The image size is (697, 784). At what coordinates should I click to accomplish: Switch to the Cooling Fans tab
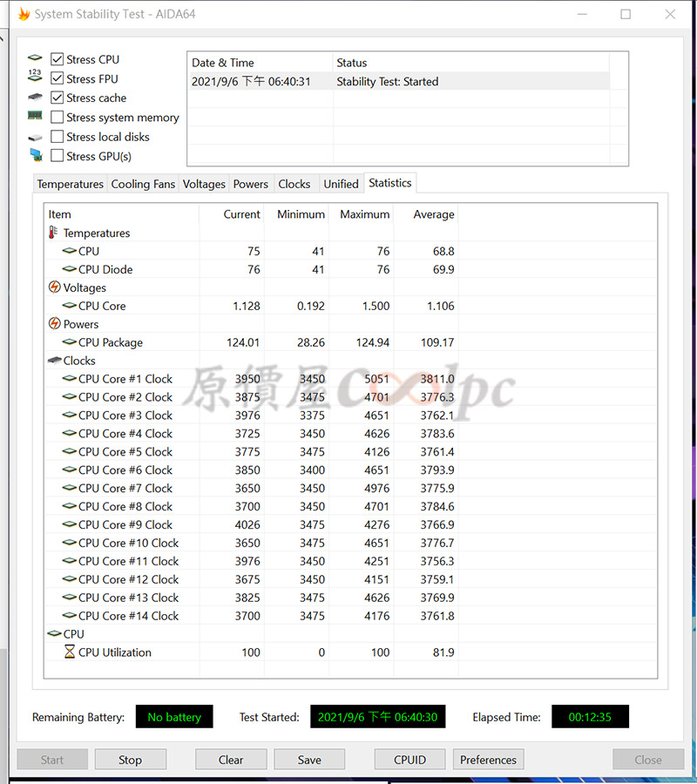143,184
